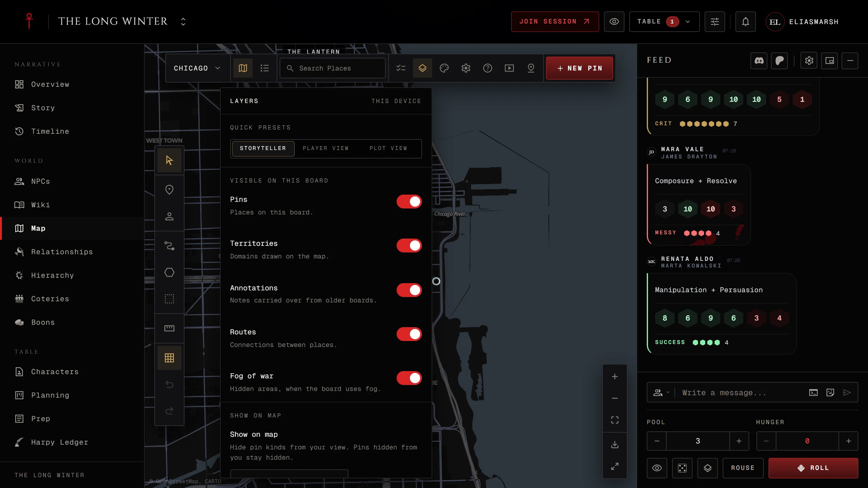Activate the dotted selection rectangle tool
The height and width of the screenshot is (488, 868).
(x=169, y=299)
